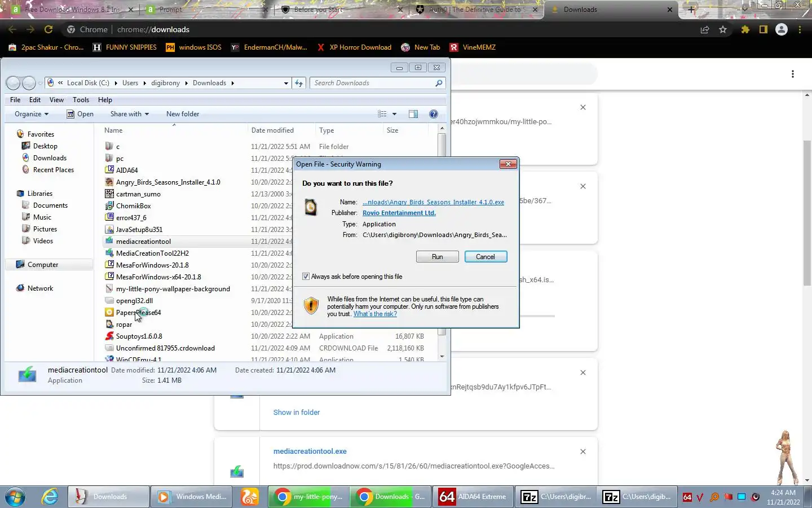
Task: Click the New folder button
Action: tap(183, 114)
